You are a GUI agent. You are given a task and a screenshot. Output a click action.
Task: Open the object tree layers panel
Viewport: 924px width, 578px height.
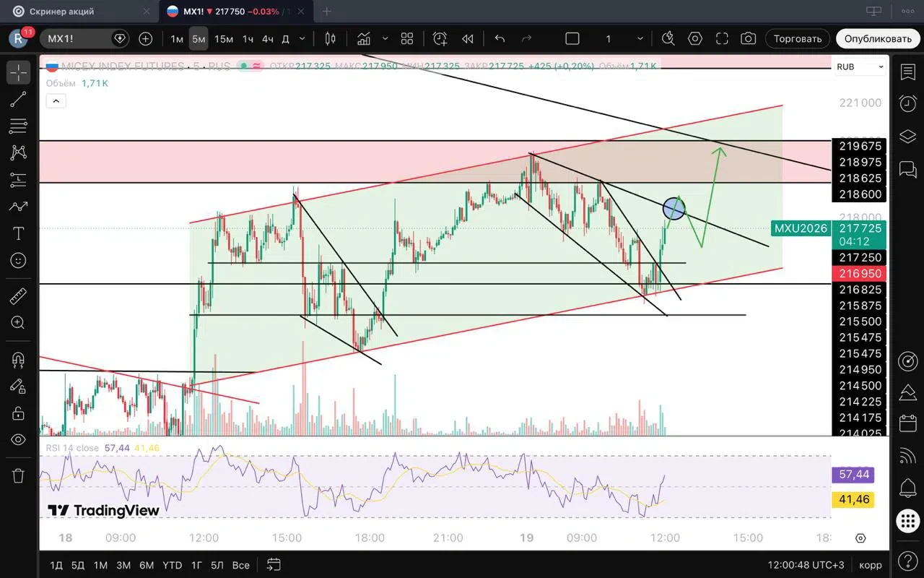tap(907, 137)
